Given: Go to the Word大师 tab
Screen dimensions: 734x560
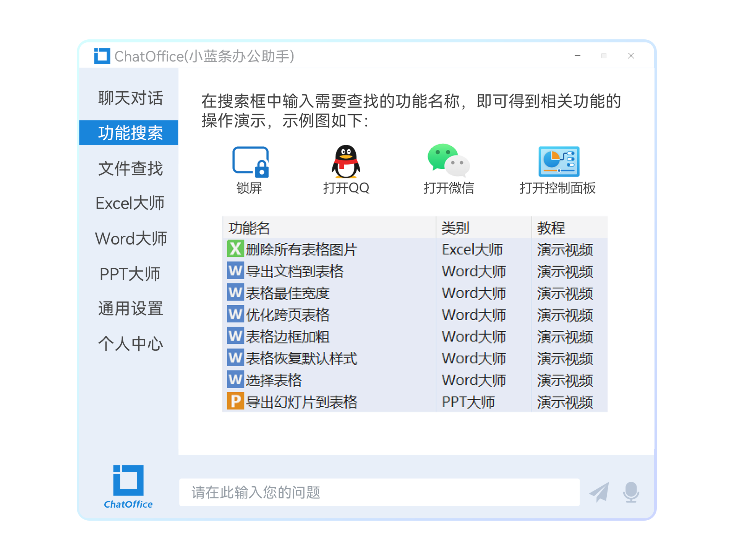Looking at the screenshot, I should click(x=131, y=239).
